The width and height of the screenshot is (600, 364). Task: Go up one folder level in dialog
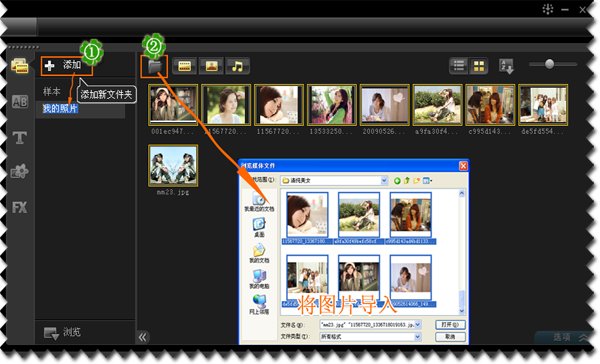(406, 180)
